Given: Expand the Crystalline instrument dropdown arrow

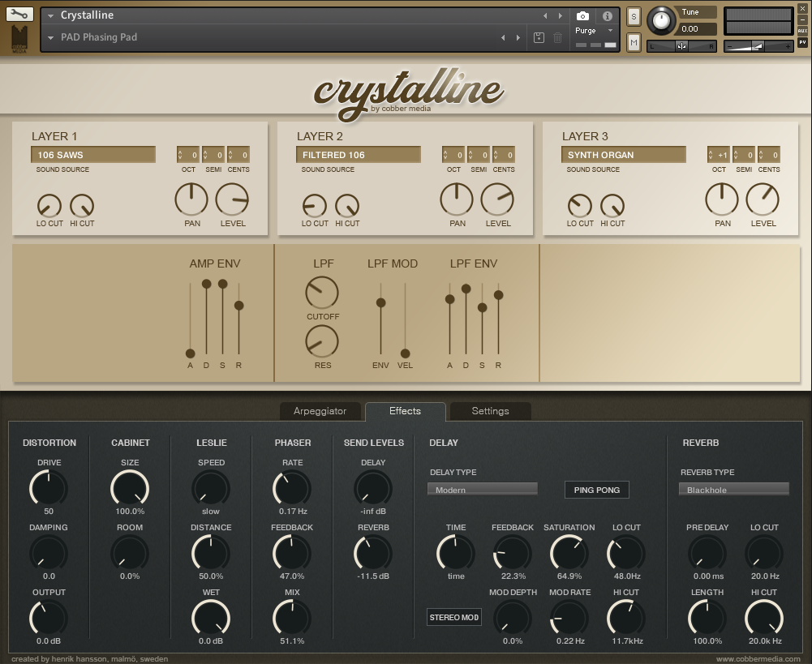Looking at the screenshot, I should coord(51,16).
